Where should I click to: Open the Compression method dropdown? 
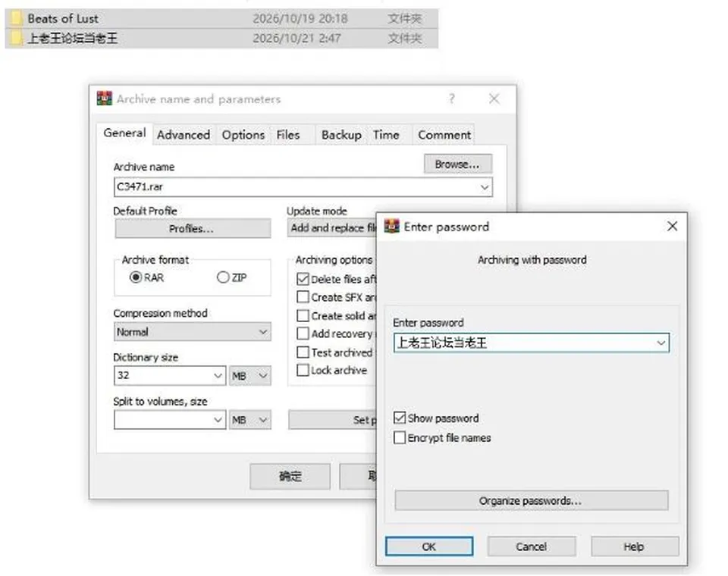tap(192, 332)
